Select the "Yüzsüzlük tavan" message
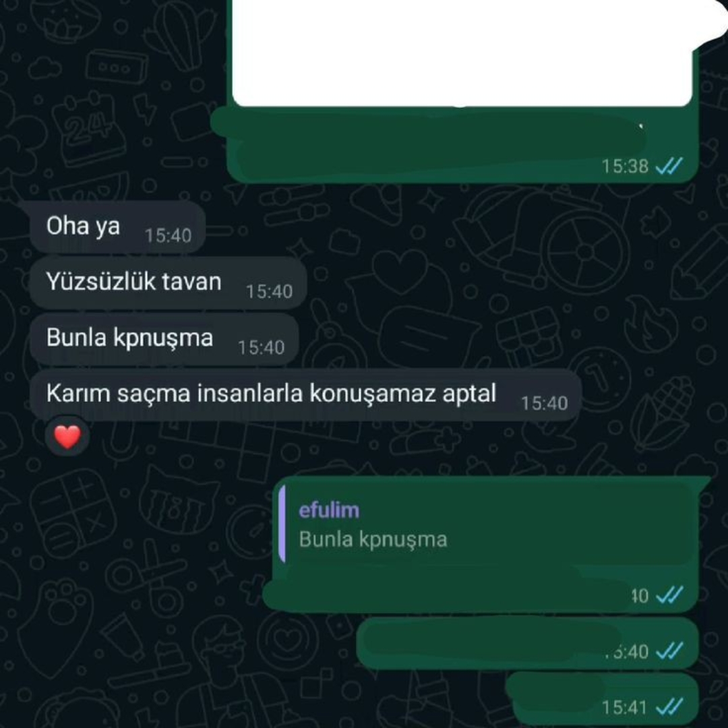The height and width of the screenshot is (728, 728). click(x=168, y=282)
